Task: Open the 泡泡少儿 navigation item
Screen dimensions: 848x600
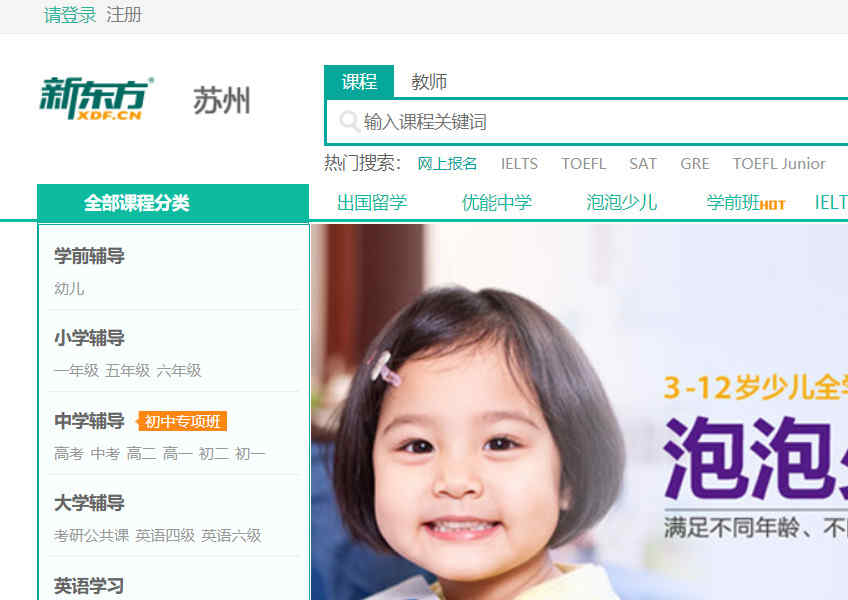Action: 621,202
